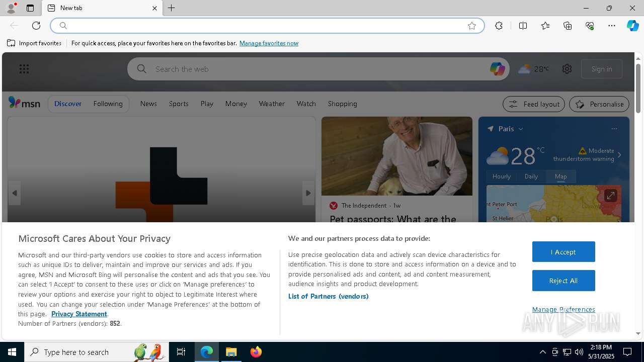Open List of Partners (vendors) link
The image size is (644, 362).
tap(329, 296)
